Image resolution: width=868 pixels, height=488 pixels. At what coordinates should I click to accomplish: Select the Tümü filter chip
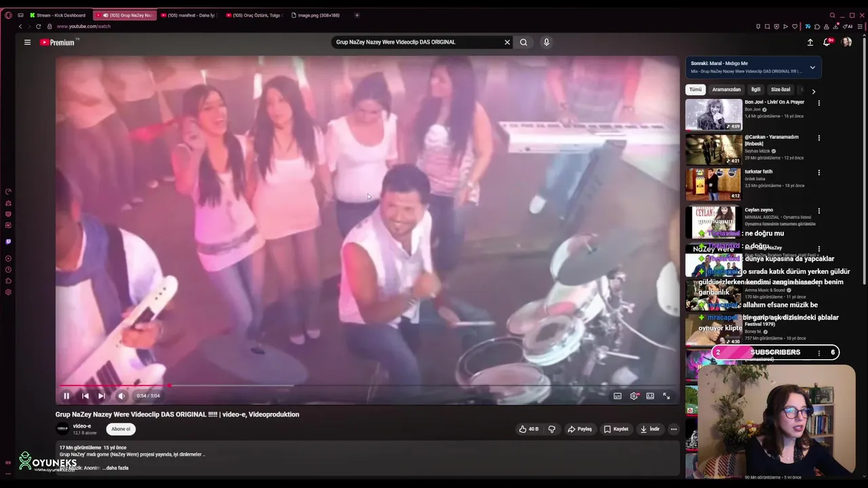(x=696, y=89)
